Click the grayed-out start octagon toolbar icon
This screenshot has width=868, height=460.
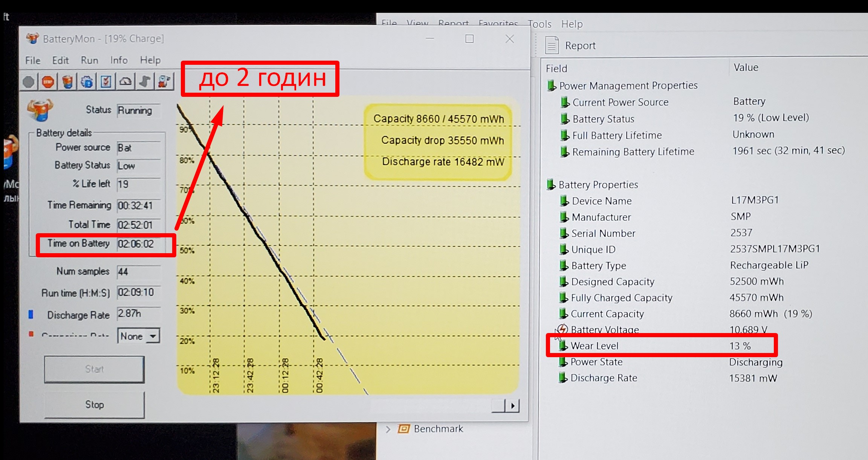[29, 82]
